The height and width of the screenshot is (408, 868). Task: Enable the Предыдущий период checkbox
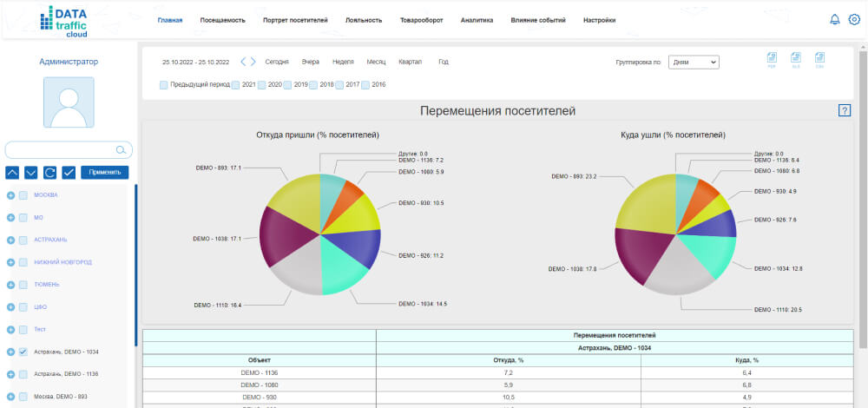coord(163,85)
